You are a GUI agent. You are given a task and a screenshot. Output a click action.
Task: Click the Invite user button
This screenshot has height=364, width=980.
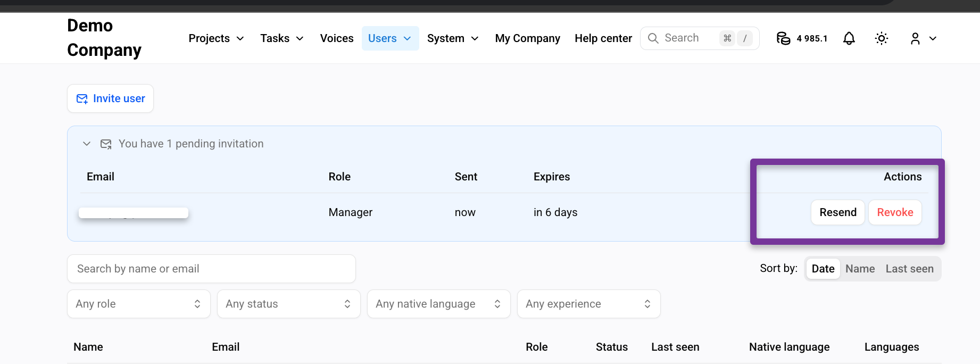pos(111,98)
